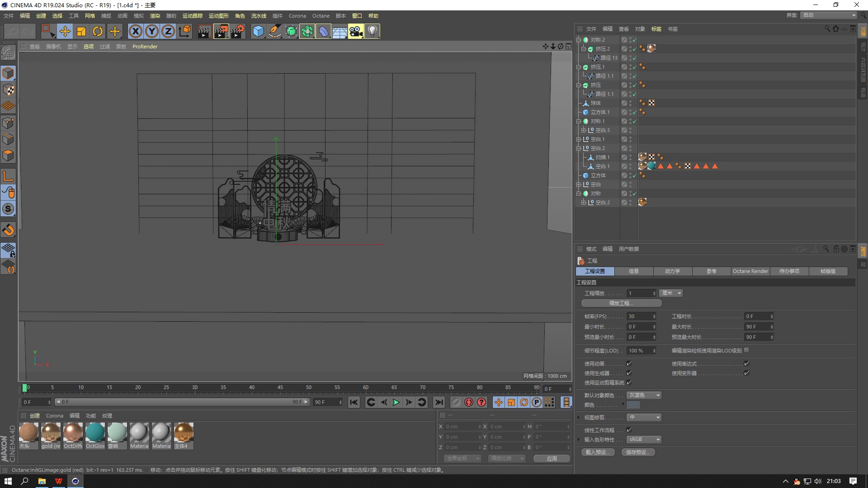Add a floor/sky environment object
Viewport: 868px width, 488px height.
340,31
